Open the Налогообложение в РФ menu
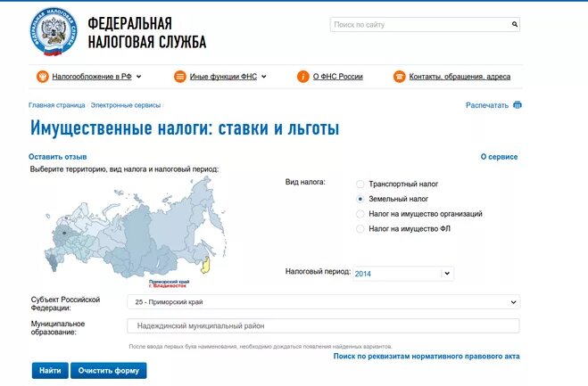Screen dimensions: 588x386 coord(92,77)
